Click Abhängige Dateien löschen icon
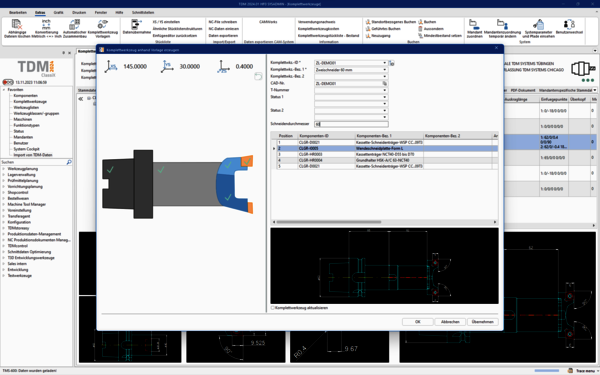Viewport: 600px width, 375px height. pos(17,24)
